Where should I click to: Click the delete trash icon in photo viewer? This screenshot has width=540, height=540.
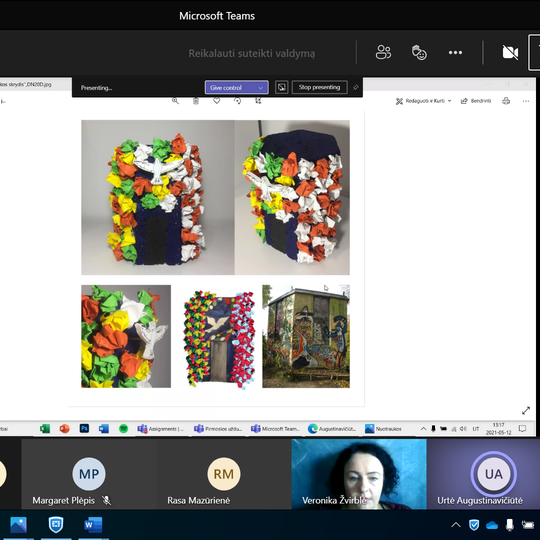(x=196, y=101)
